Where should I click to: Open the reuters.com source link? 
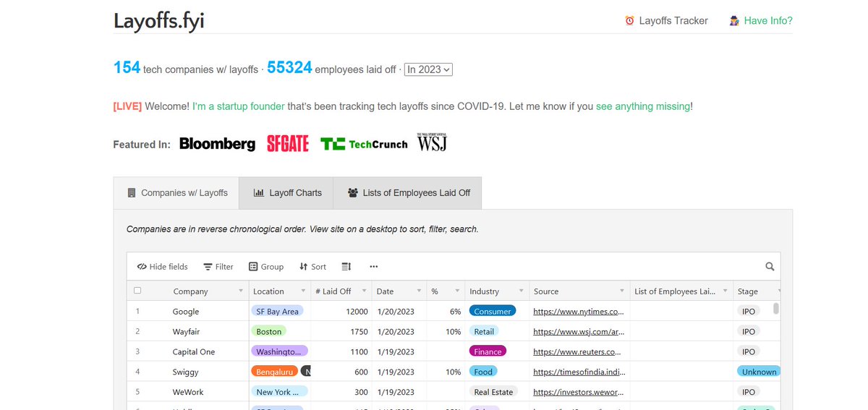pyautogui.click(x=577, y=352)
